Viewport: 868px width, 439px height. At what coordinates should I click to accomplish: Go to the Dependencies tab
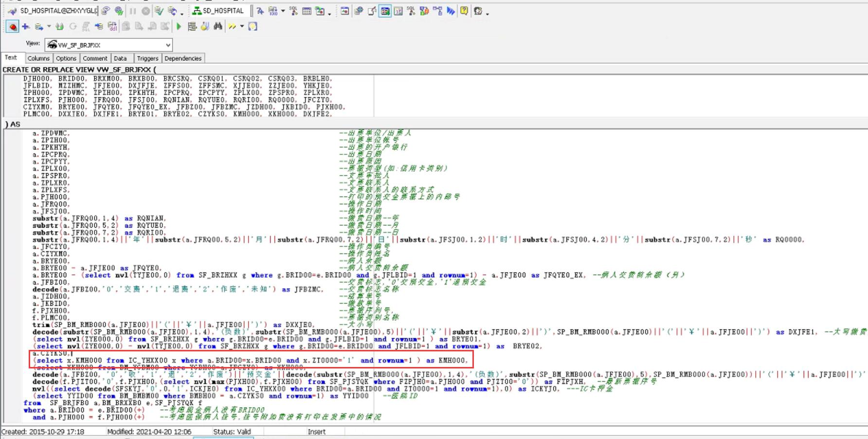coord(183,58)
